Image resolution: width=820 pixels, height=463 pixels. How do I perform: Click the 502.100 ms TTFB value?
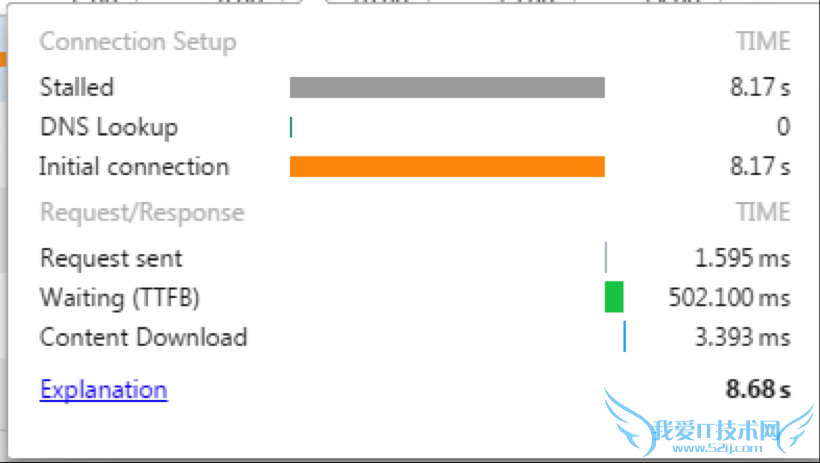click(x=729, y=298)
